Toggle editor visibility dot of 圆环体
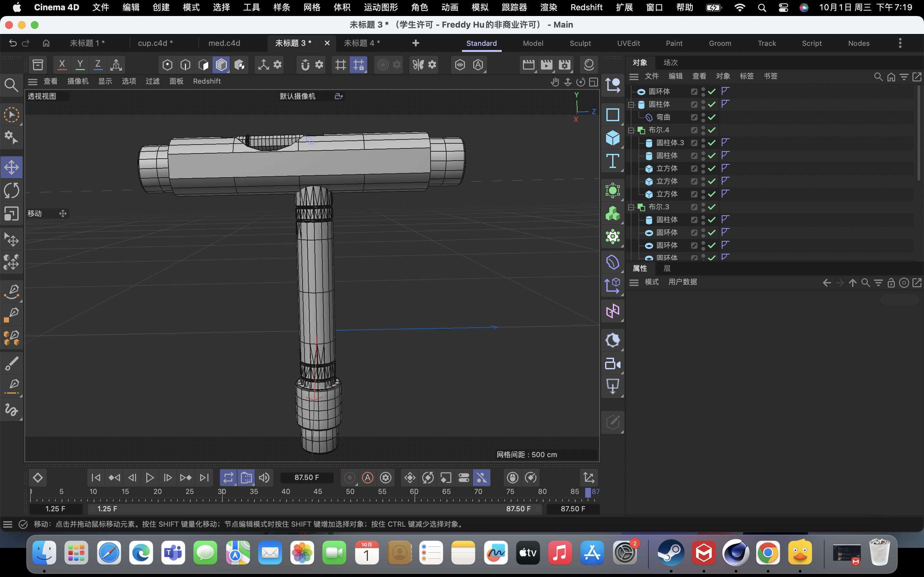 (x=703, y=89)
